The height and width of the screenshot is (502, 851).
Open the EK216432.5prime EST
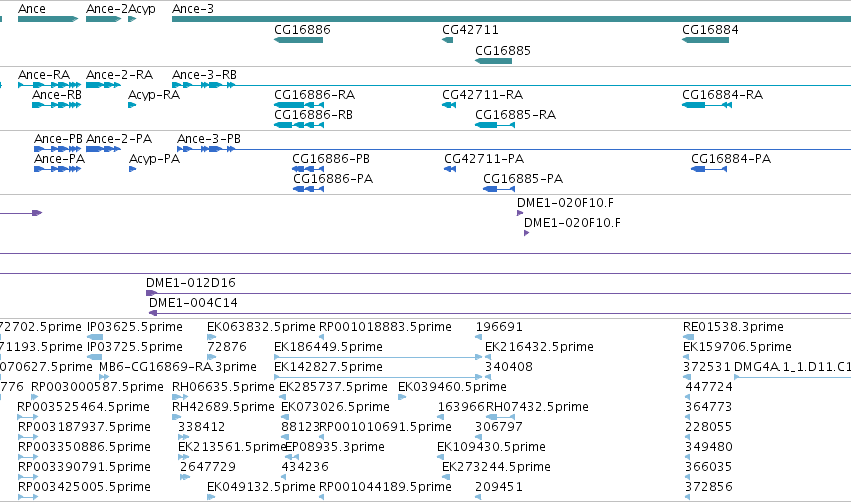coord(488,357)
